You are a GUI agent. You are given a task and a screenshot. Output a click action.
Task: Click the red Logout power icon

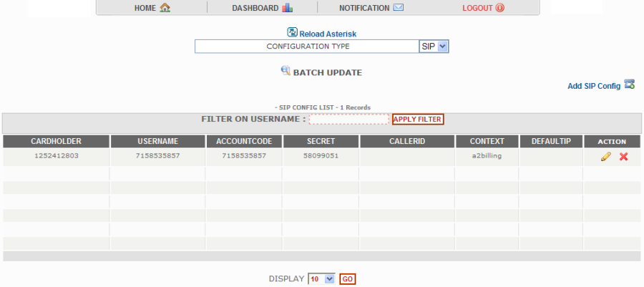tap(499, 8)
